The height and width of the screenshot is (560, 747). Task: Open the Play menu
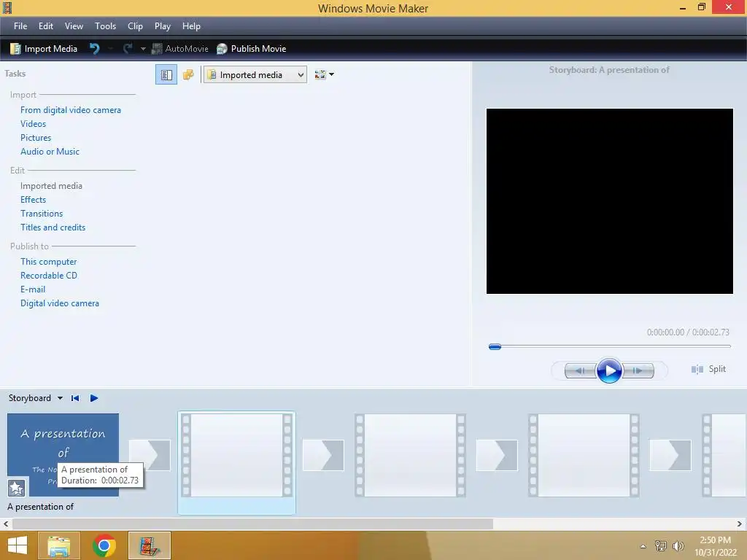point(163,26)
